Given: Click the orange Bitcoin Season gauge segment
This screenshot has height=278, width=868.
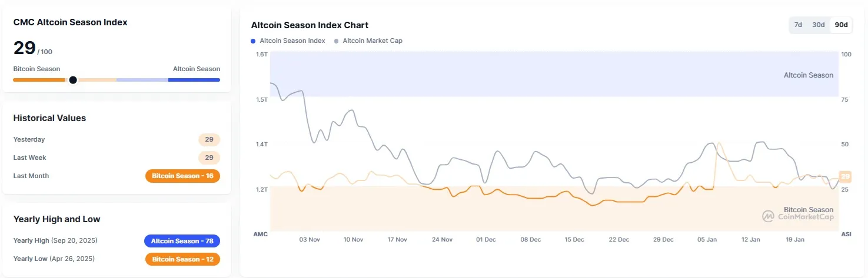Looking at the screenshot, I should [x=39, y=80].
